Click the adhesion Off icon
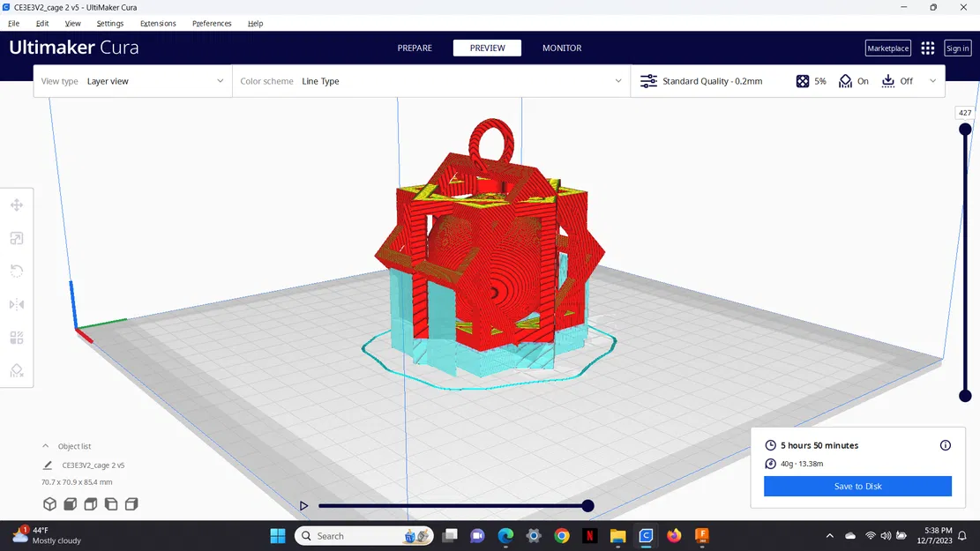 (888, 81)
